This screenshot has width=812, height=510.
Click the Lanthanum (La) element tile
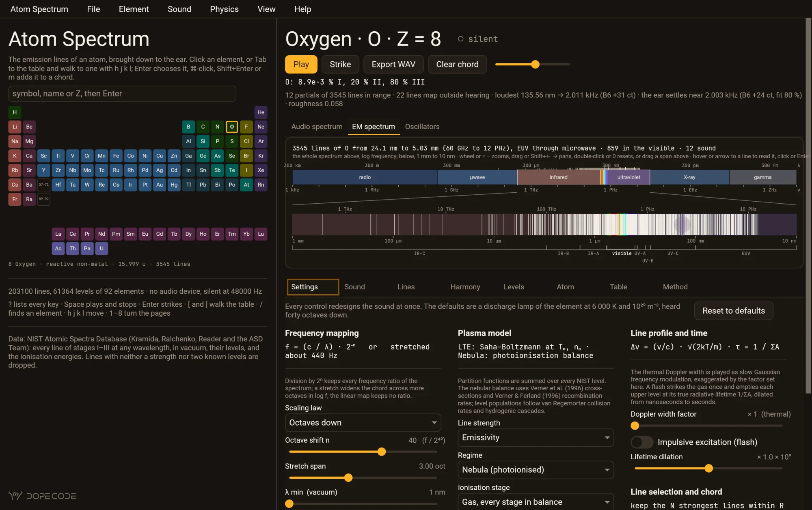click(58, 234)
